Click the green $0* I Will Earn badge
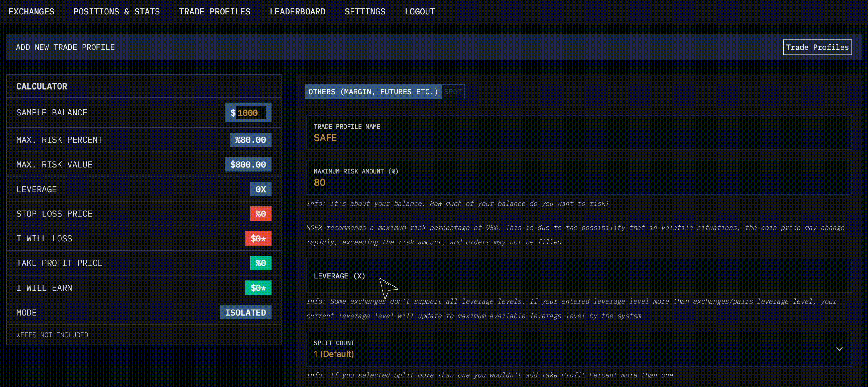This screenshot has height=387, width=868. [x=258, y=288]
